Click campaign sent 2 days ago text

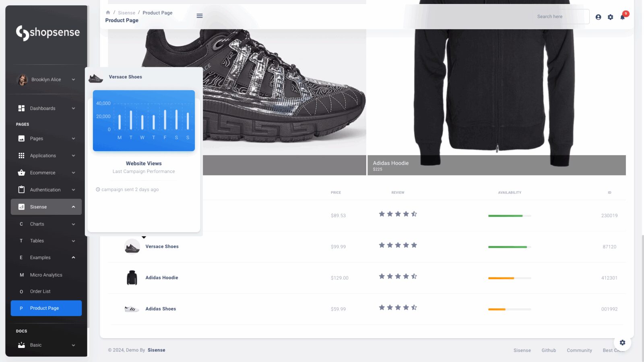(130, 189)
